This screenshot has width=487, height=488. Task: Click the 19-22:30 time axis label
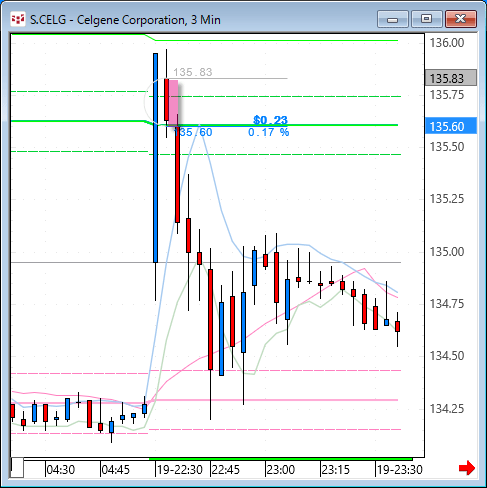[180, 470]
